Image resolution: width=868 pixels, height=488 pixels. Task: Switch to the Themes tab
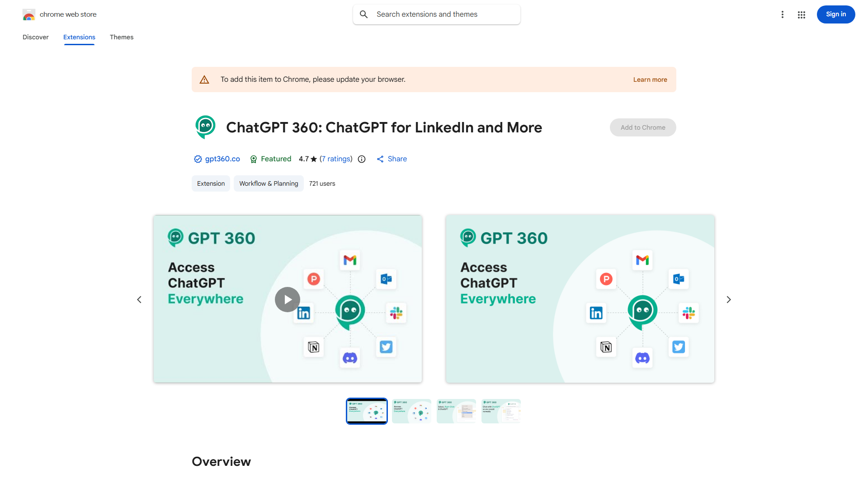[x=121, y=37]
